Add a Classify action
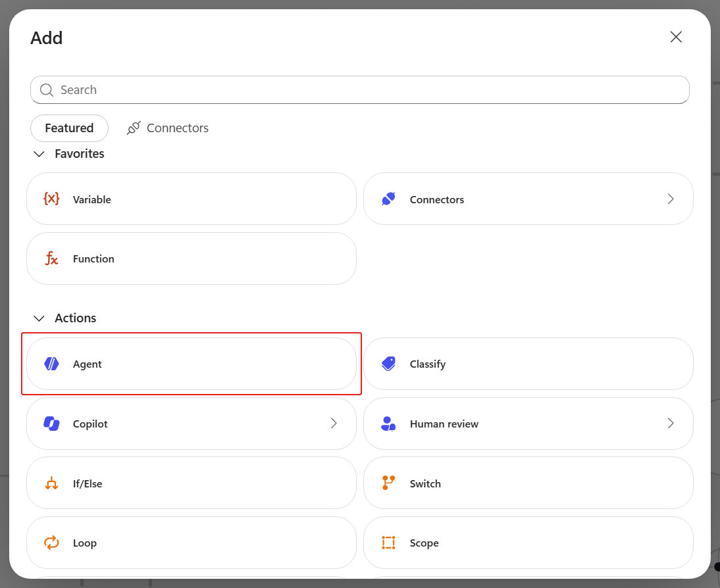Screen dimensions: 720x588 click(528, 364)
